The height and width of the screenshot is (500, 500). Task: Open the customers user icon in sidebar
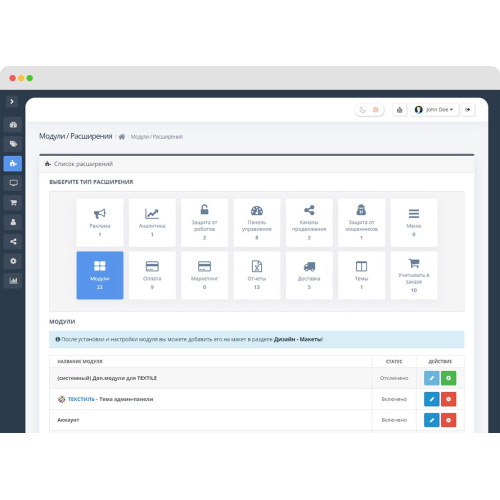click(x=13, y=222)
